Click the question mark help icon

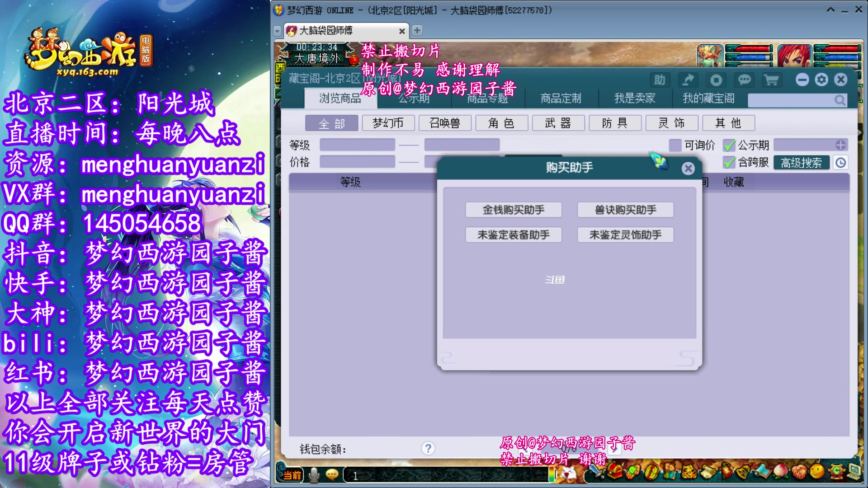pos(428,448)
